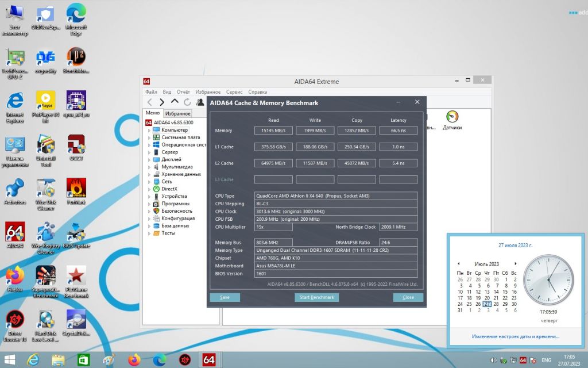
Task: Open the Firefox taskbar icon
Action: coord(134,360)
